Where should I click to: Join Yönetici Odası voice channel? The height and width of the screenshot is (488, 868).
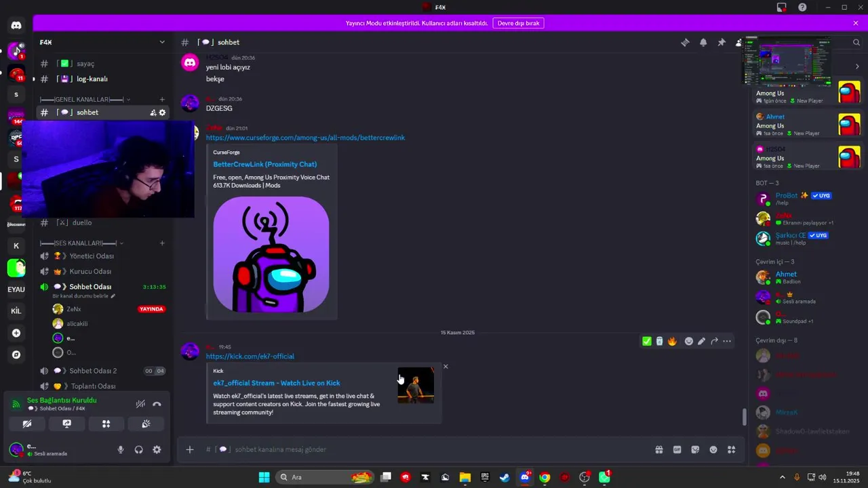(x=102, y=256)
